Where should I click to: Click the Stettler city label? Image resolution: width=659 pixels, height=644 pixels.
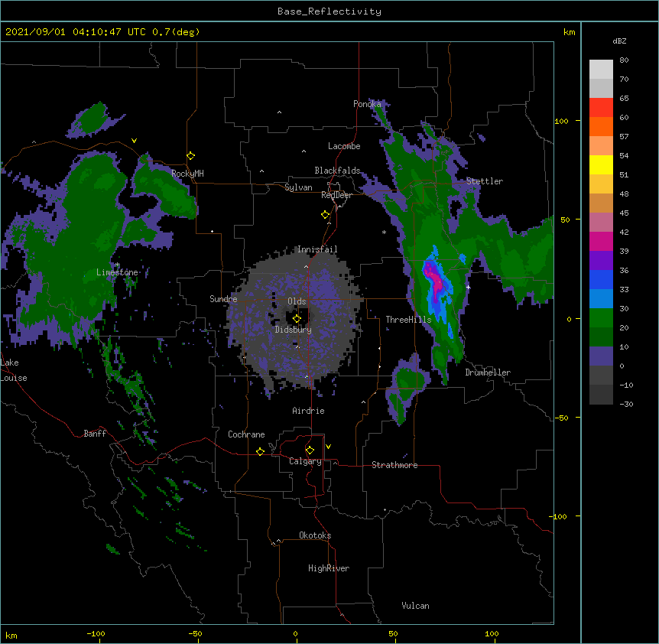point(485,181)
